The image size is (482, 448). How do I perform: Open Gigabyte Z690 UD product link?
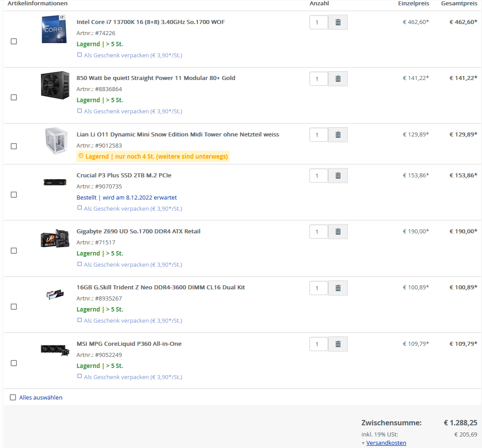point(138,232)
